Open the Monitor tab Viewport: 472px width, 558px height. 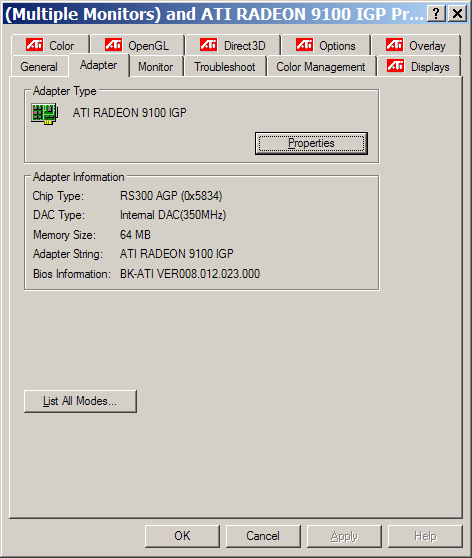[x=156, y=67]
